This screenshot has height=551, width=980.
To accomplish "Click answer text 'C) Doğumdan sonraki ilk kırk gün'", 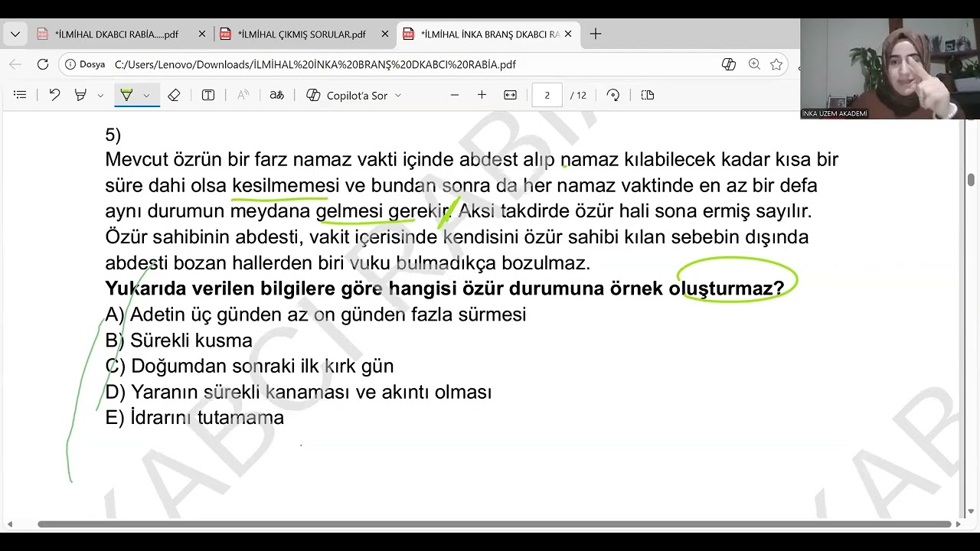I will 250,367.
